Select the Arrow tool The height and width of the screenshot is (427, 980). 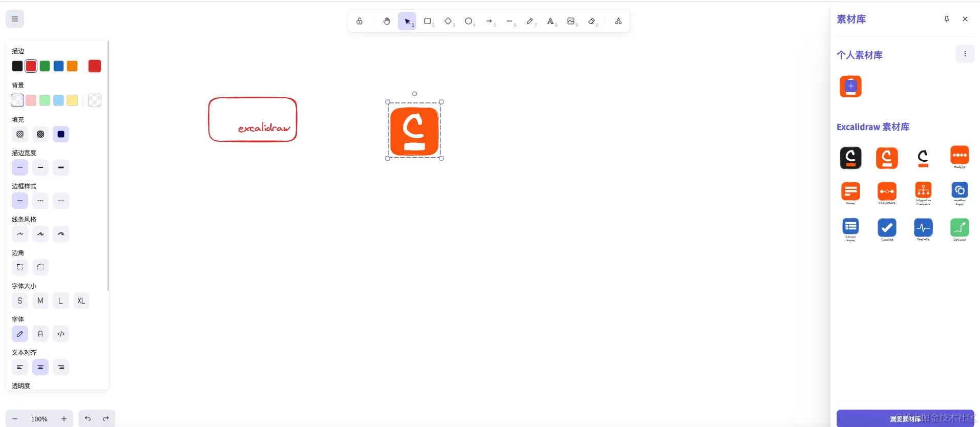[489, 21]
